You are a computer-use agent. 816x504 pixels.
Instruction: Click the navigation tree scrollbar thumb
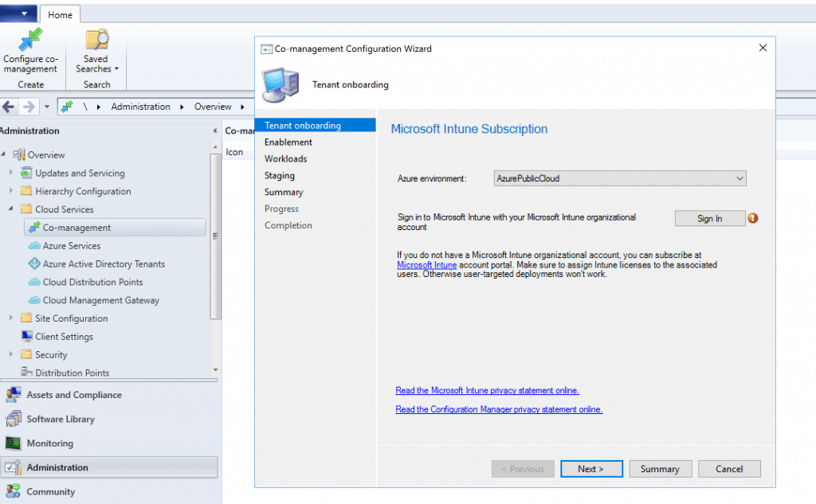pos(215,236)
